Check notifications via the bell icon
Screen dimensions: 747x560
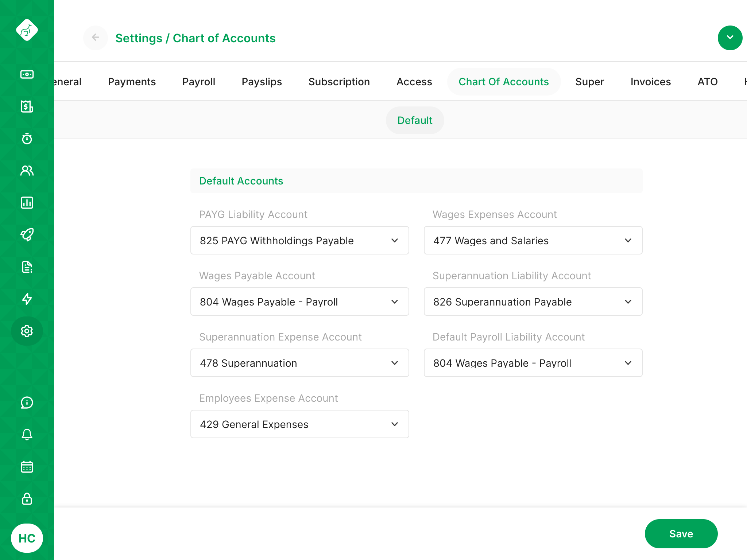[27, 435]
